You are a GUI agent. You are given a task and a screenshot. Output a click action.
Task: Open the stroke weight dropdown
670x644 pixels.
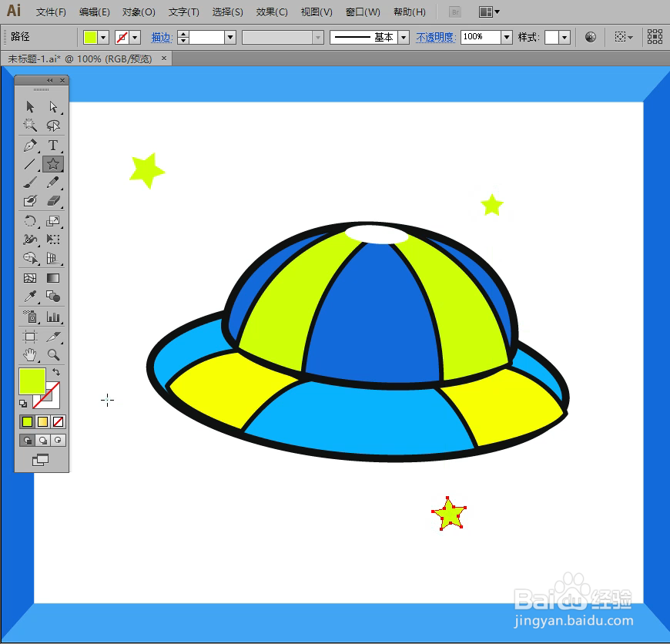click(x=230, y=38)
